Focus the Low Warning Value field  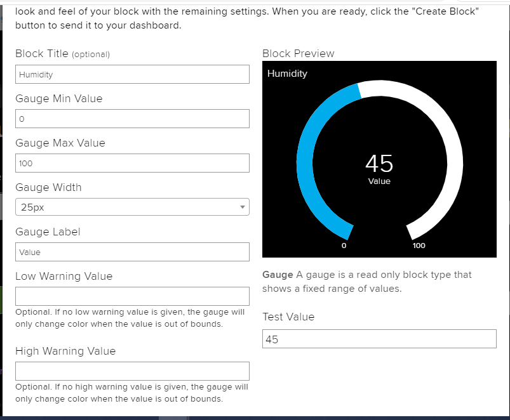tap(132, 296)
